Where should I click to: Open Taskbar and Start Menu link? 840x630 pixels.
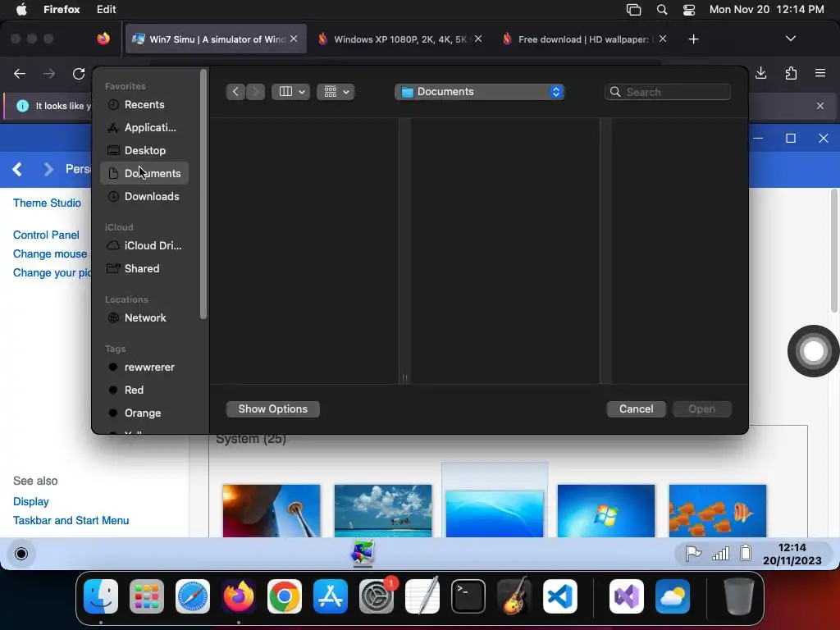tap(71, 521)
